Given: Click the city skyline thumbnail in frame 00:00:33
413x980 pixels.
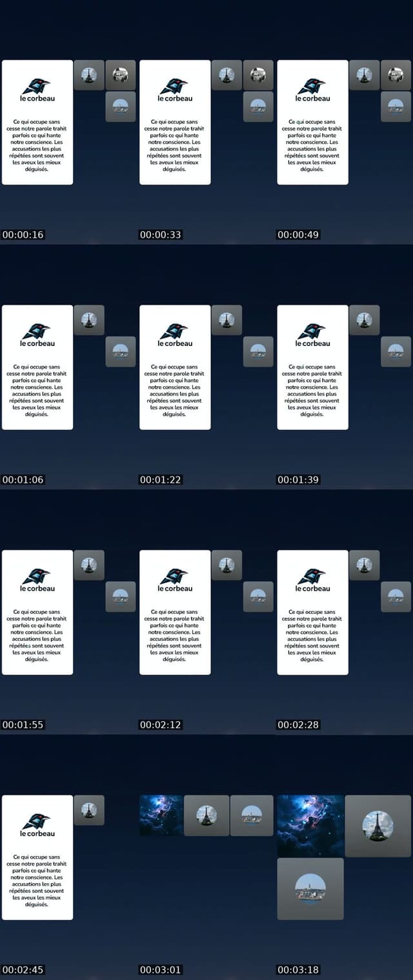Looking at the screenshot, I should (258, 107).
